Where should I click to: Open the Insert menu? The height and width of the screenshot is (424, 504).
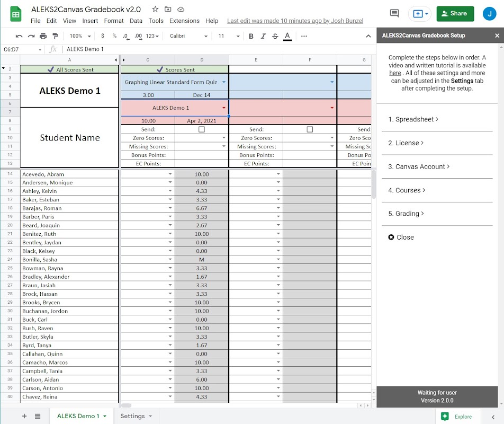90,21
